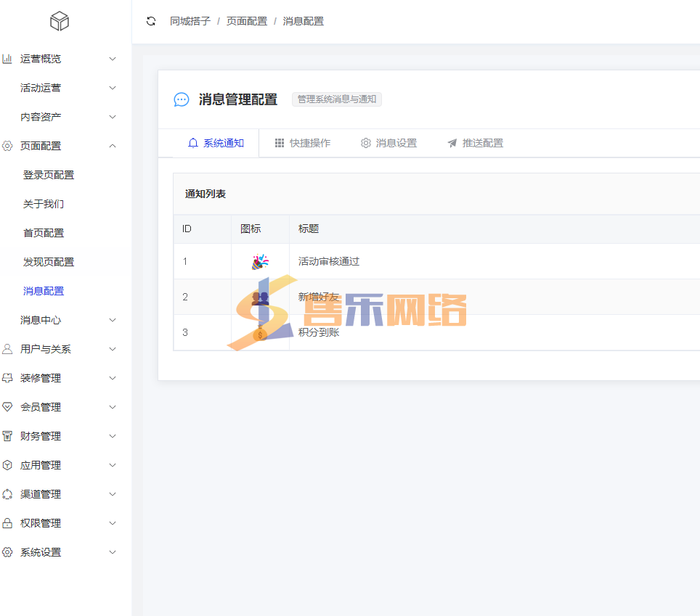The image size is (700, 616).
Task: Expand the 系统设置 dropdown arrow
Action: click(x=113, y=552)
